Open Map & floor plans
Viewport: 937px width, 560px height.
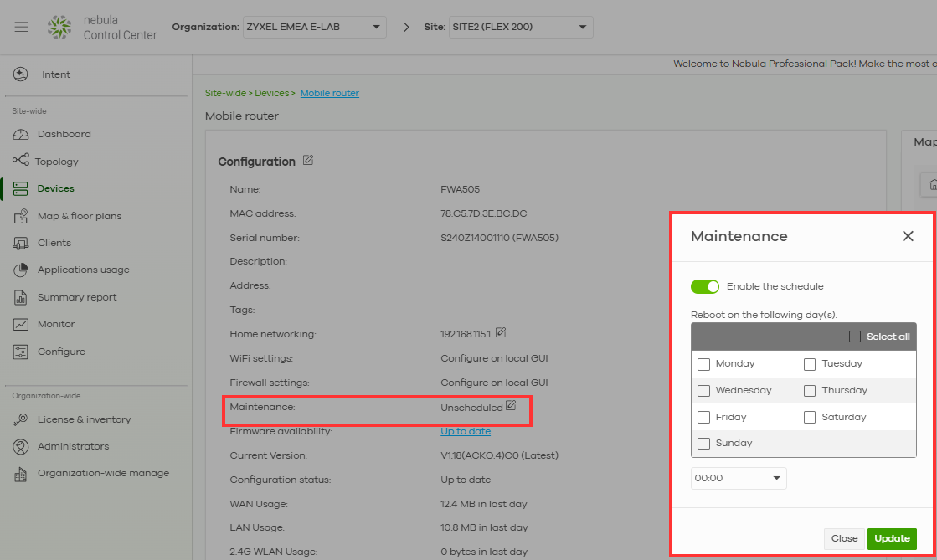[x=80, y=216]
